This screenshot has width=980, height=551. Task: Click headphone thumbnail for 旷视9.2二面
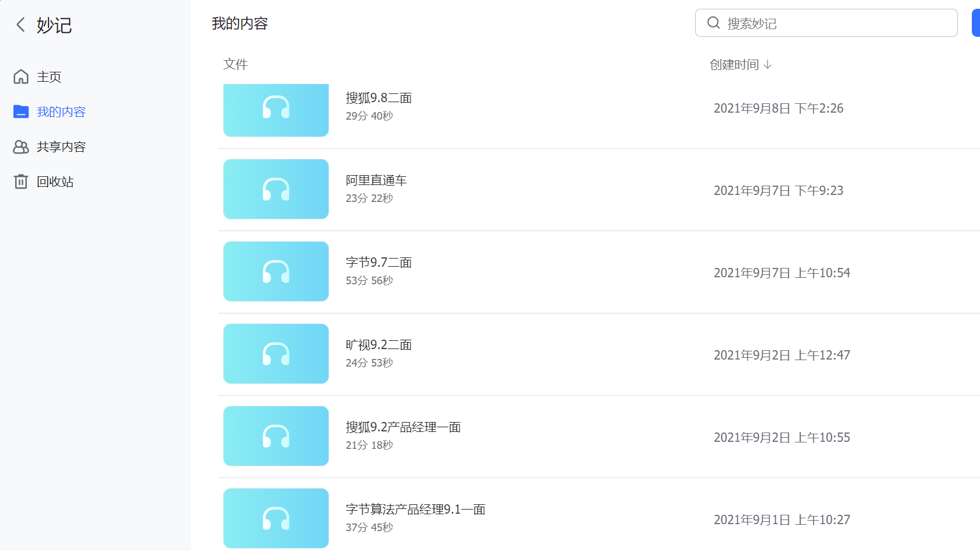[x=276, y=354]
